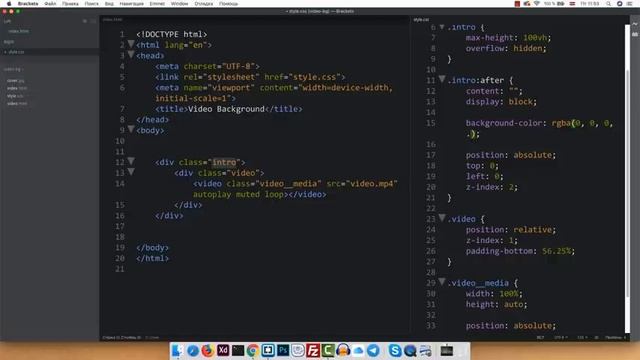Fold the video div on line 13
Viewport: 640px width, 360px height.
[x=131, y=172]
